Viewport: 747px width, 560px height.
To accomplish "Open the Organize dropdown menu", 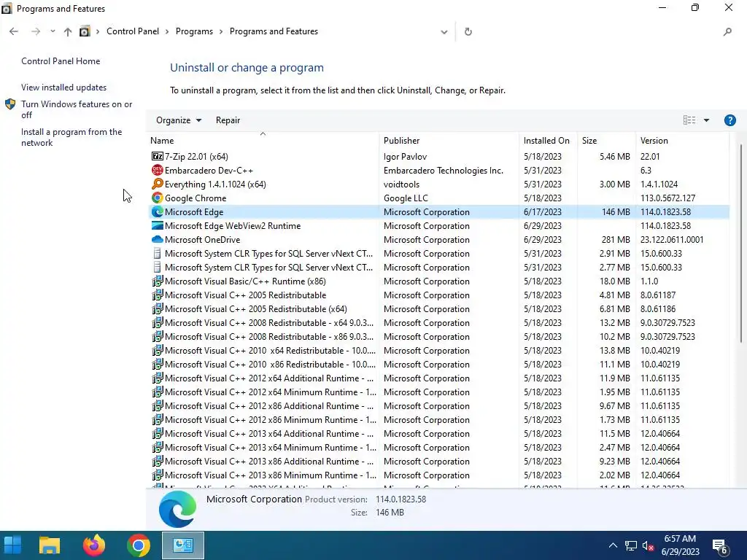I will tap(179, 120).
